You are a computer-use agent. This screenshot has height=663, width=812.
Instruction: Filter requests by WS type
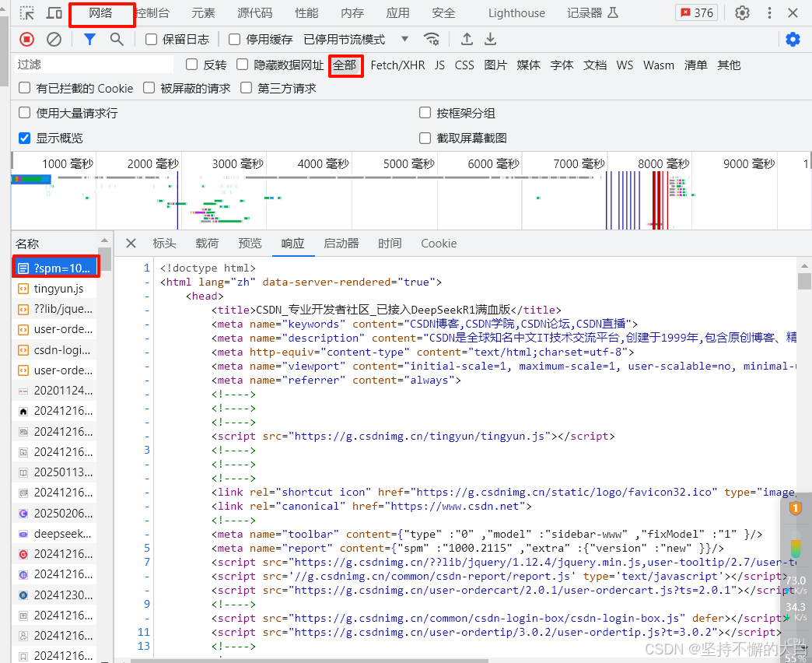tap(625, 65)
